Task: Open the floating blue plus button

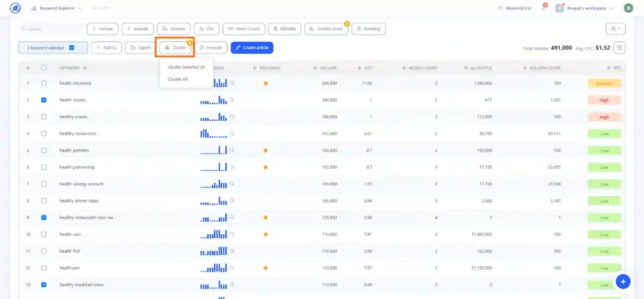Action: [x=623, y=282]
